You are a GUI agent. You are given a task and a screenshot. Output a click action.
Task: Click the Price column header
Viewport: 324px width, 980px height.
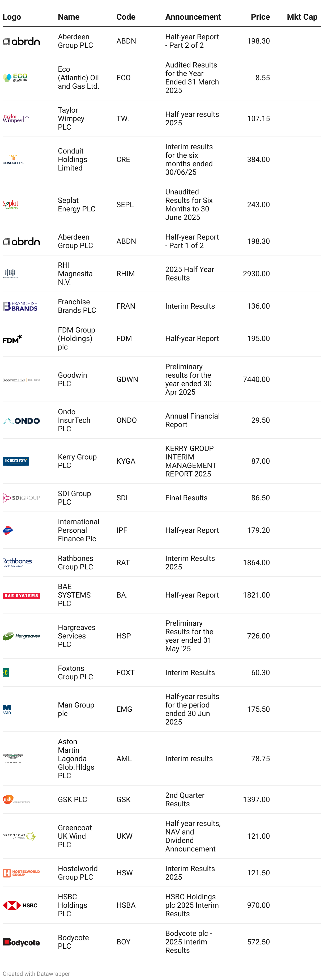click(260, 17)
